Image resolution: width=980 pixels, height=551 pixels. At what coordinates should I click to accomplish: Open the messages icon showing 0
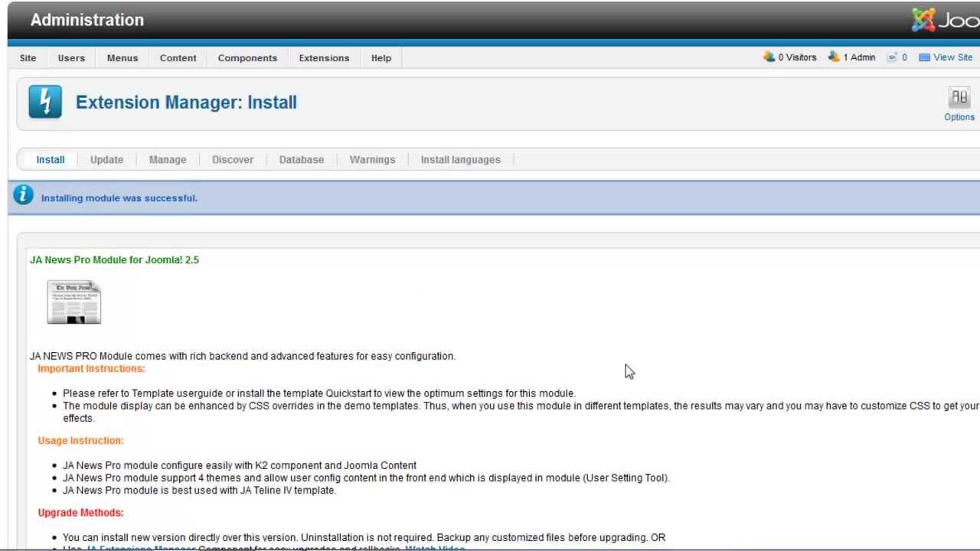pos(893,57)
